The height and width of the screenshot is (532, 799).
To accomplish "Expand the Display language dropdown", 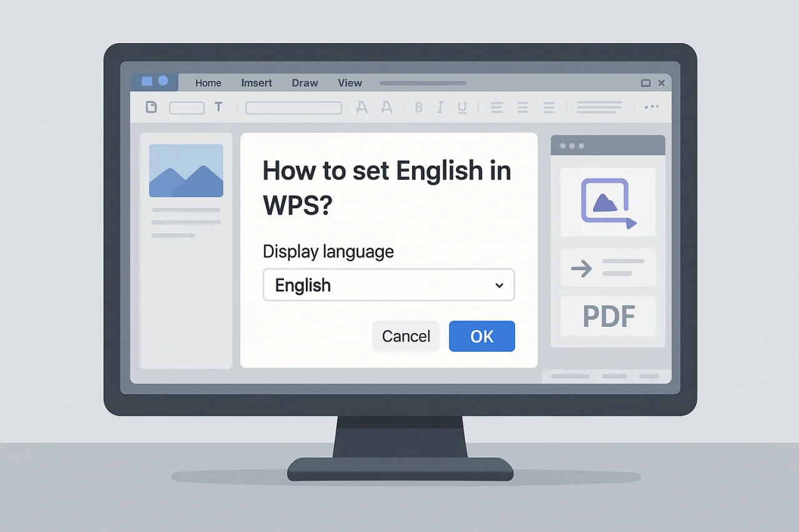I will (x=388, y=285).
